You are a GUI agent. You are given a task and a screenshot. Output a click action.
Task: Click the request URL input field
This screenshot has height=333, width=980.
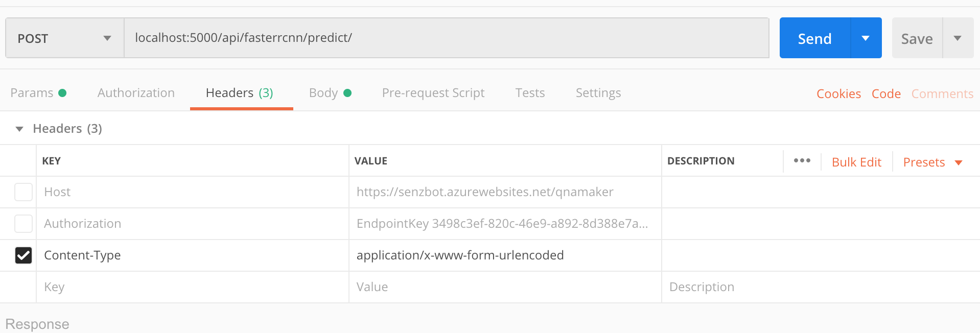point(446,38)
